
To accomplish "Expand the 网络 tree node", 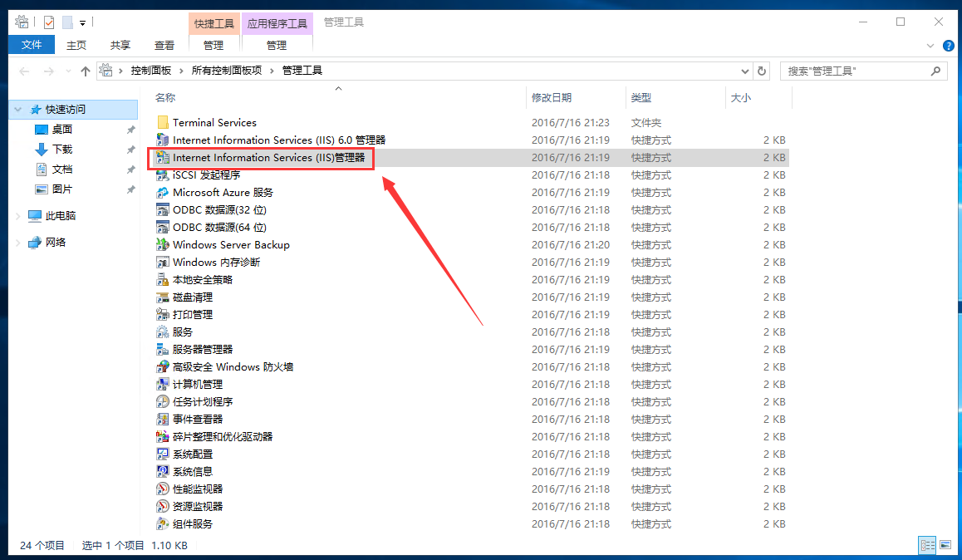I will 18,243.
